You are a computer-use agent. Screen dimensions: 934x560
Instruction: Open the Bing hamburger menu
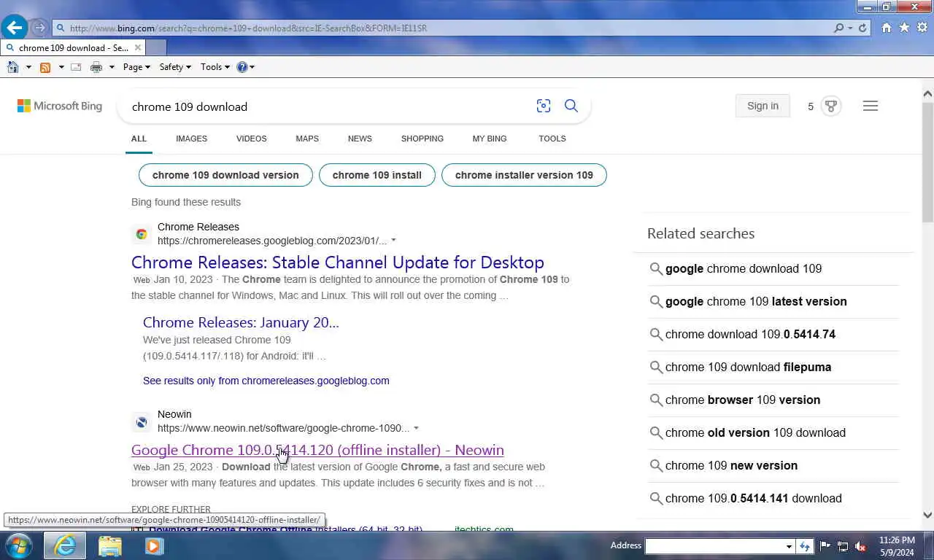coord(871,106)
